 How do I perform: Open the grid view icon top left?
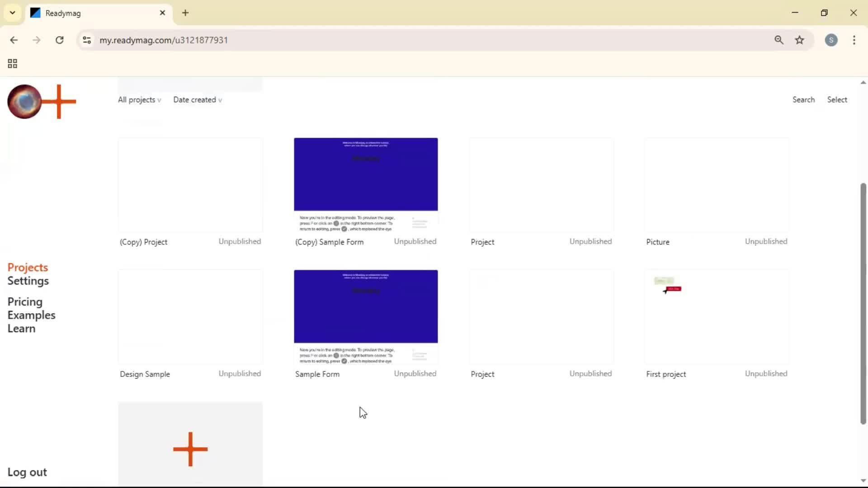[x=12, y=63]
